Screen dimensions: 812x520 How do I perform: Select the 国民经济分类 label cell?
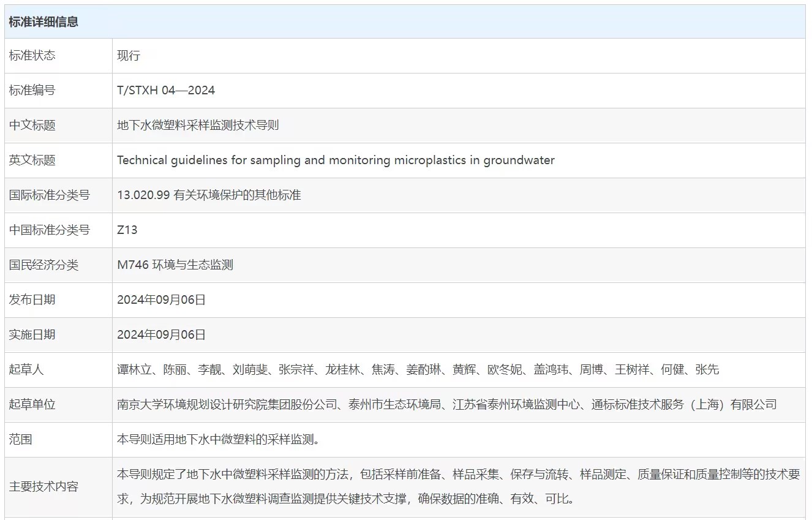pyautogui.click(x=58, y=265)
